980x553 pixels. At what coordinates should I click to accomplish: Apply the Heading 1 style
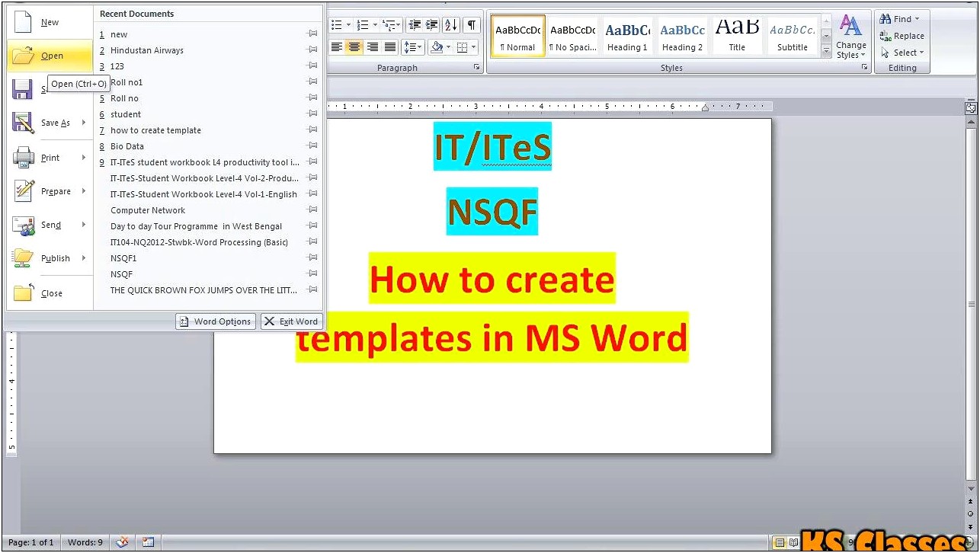627,36
